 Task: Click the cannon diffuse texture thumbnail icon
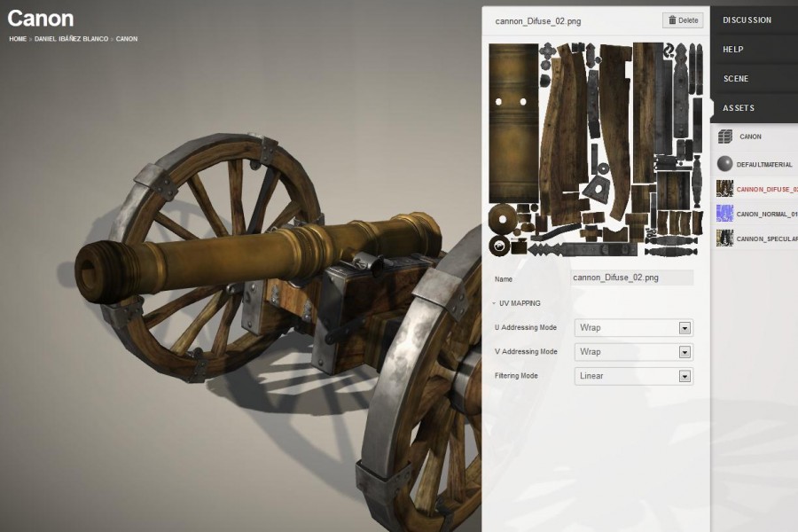[x=724, y=188]
